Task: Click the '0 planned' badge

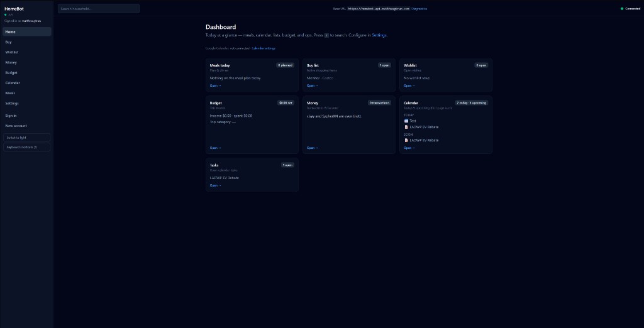Action: click(285, 65)
